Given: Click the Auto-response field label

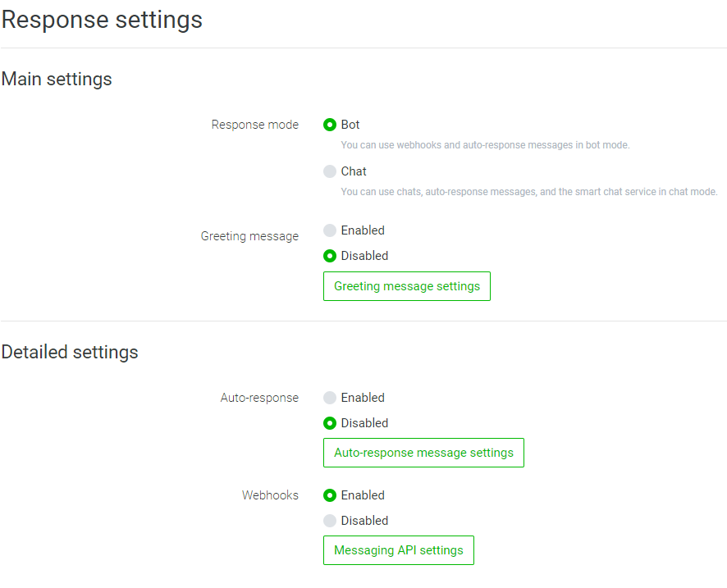Looking at the screenshot, I should pos(259,398).
